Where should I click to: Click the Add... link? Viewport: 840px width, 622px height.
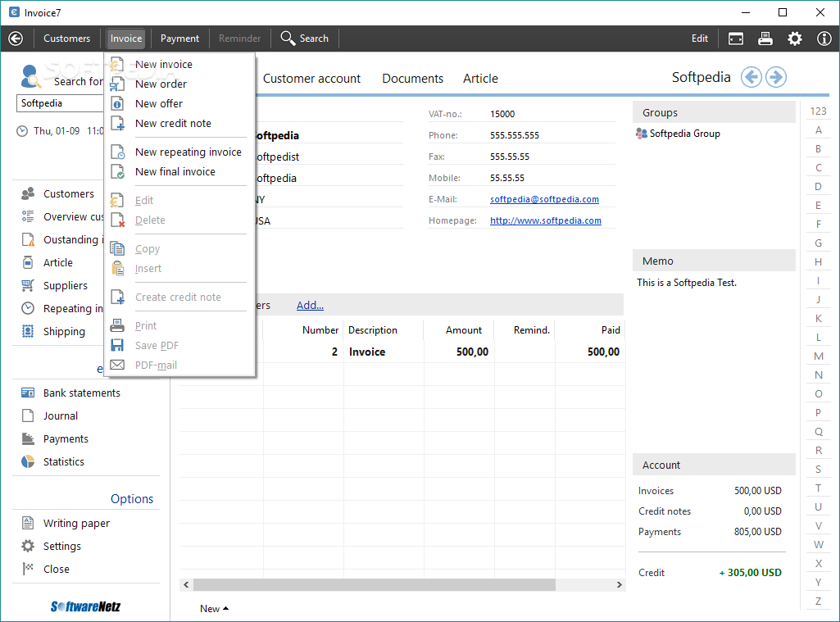point(310,306)
